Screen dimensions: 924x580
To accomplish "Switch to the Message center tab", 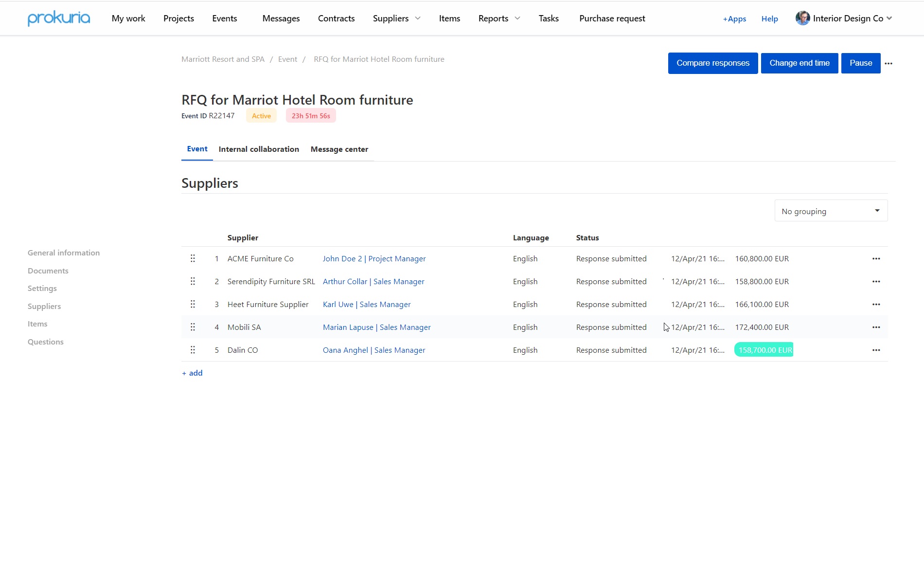I will (x=339, y=149).
